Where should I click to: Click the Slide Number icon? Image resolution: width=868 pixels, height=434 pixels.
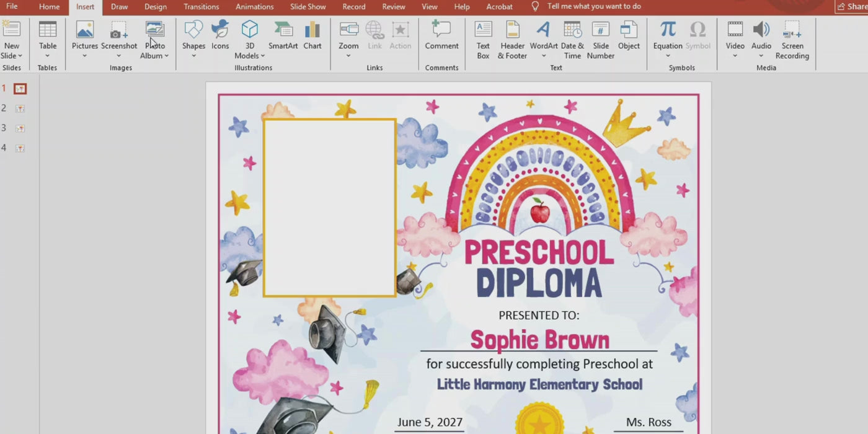click(600, 30)
